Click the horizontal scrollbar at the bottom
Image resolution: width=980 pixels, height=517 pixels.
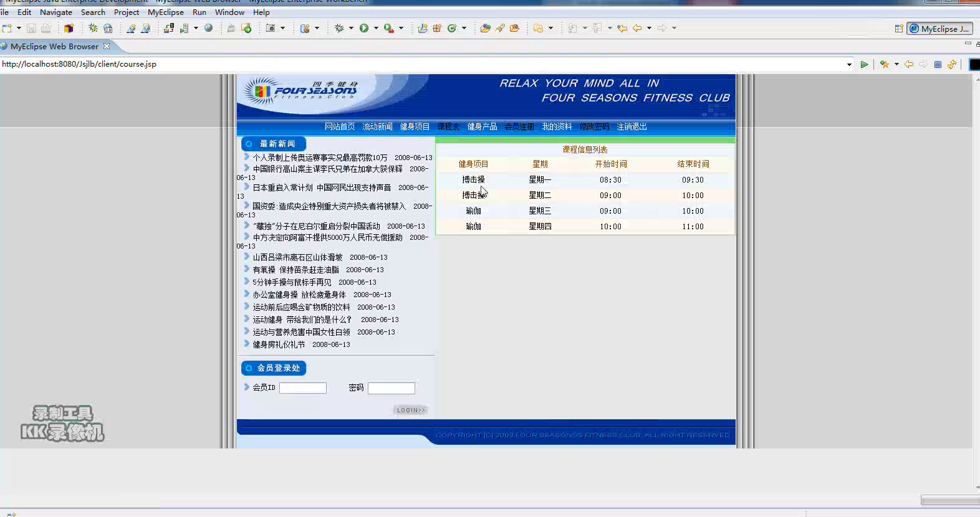tap(949, 500)
